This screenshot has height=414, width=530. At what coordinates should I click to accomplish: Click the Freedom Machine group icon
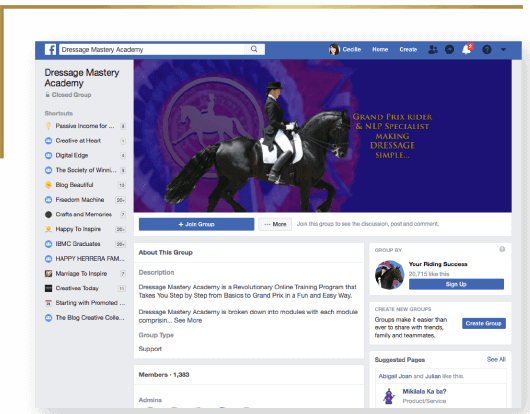coord(48,200)
